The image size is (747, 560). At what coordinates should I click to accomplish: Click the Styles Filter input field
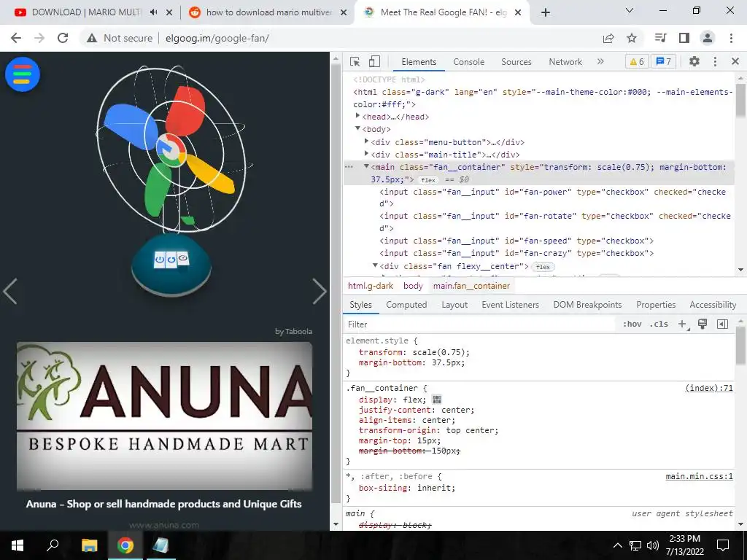[x=479, y=324]
